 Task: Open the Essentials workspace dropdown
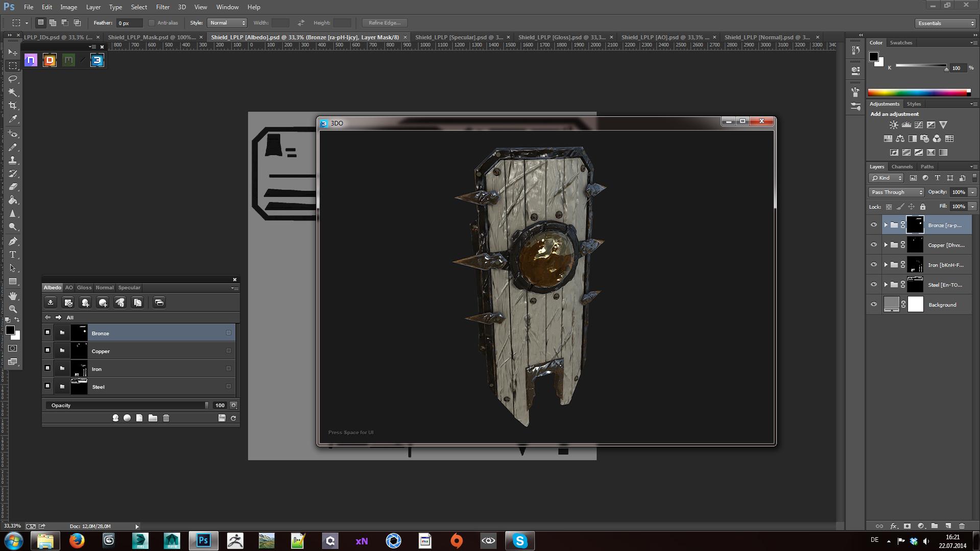pyautogui.click(x=945, y=23)
